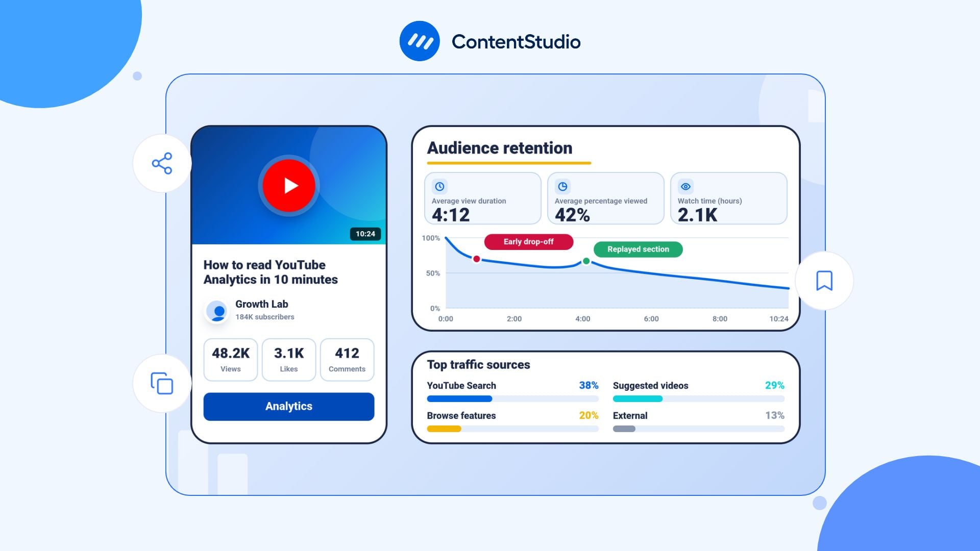Viewport: 980px width, 551px height.
Task: Click the 13% External value
Action: click(x=775, y=416)
